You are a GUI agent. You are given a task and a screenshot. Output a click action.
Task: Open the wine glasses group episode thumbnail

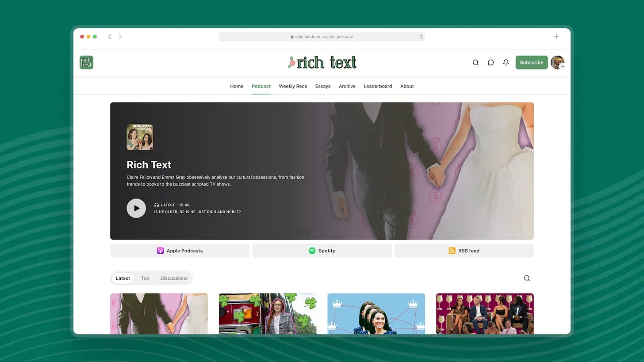pyautogui.click(x=485, y=314)
